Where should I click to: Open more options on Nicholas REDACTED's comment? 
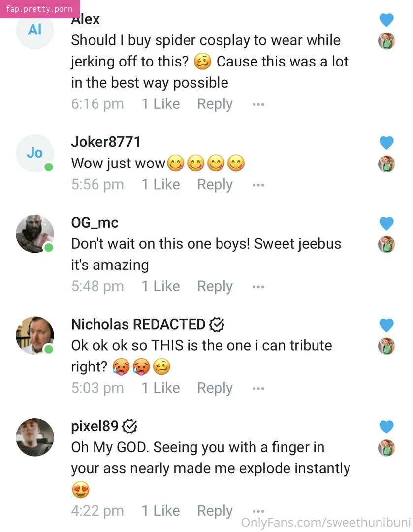(x=258, y=389)
